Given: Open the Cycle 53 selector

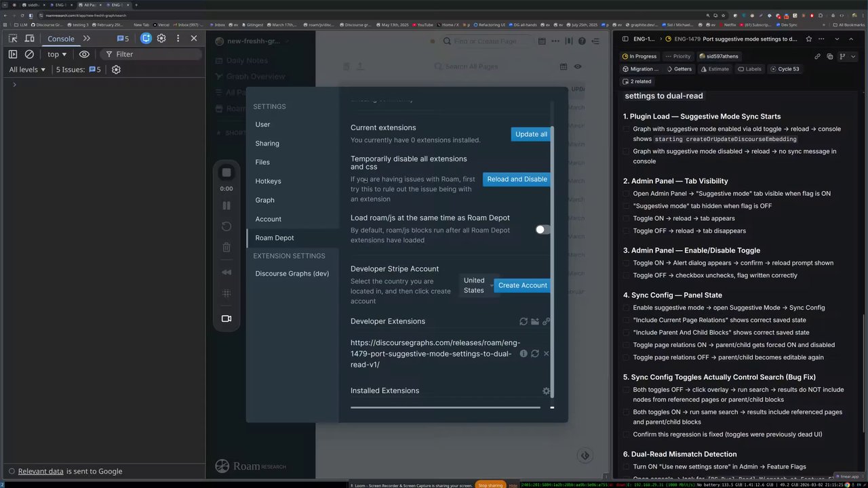Looking at the screenshot, I should pyautogui.click(x=785, y=69).
